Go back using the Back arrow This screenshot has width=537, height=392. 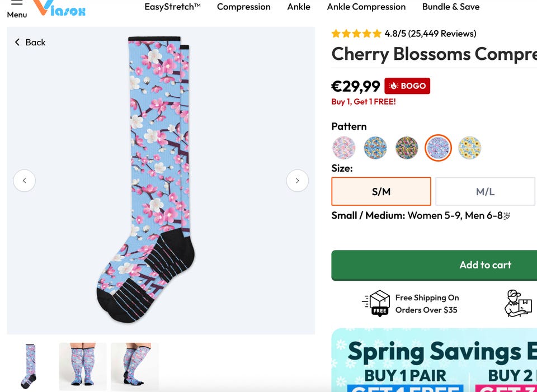coord(30,42)
